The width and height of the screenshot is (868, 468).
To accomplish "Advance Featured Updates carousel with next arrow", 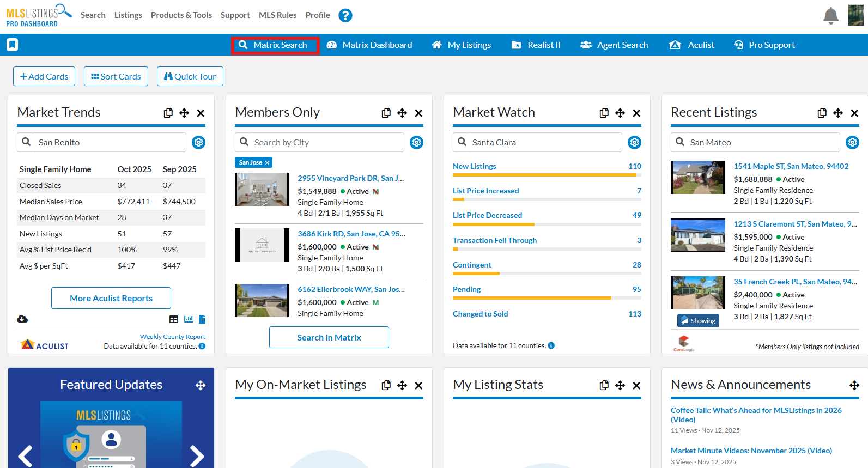I will point(197,455).
